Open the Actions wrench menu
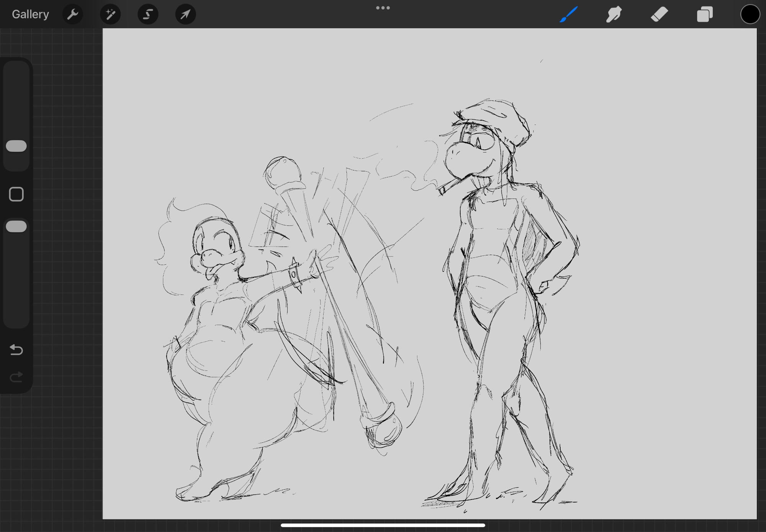 (72, 14)
